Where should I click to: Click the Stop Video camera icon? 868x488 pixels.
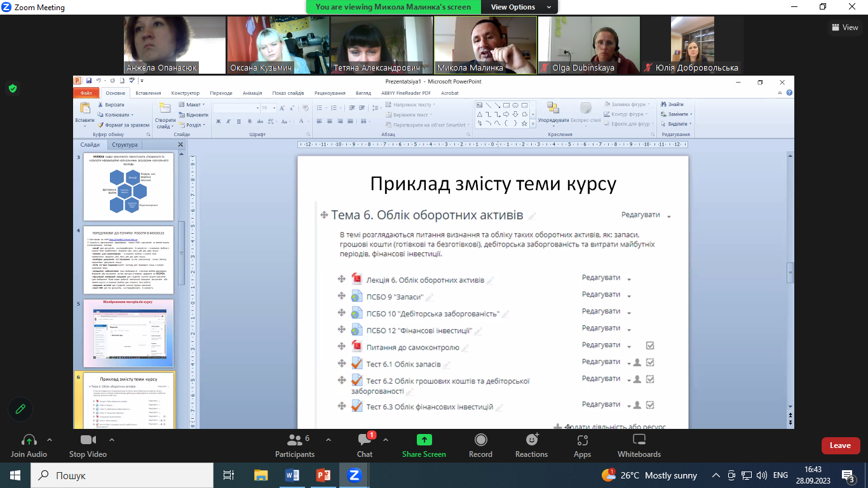point(88,440)
